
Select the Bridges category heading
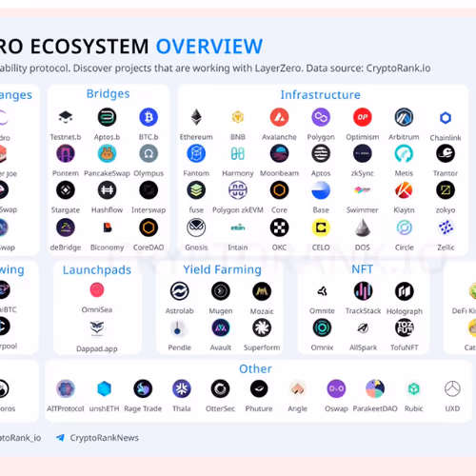[x=109, y=93]
